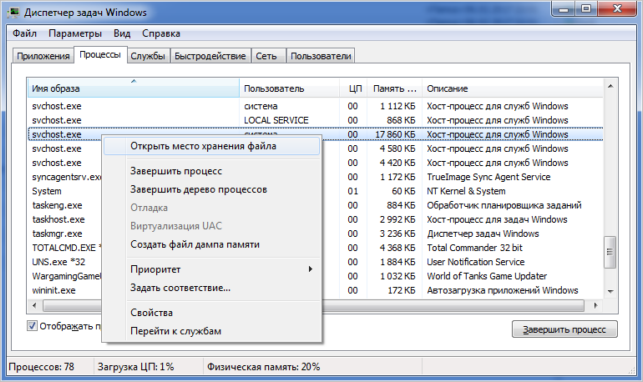Screen dimensions: 643x382
Task: Click the horizontal scrollbar right arrow
Action: [596, 305]
